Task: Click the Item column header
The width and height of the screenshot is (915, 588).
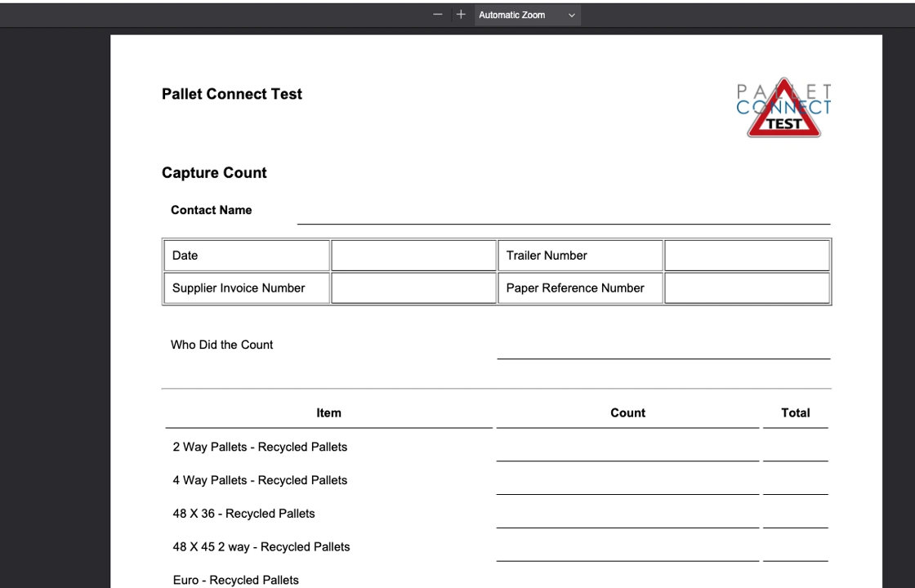Action: coord(328,413)
